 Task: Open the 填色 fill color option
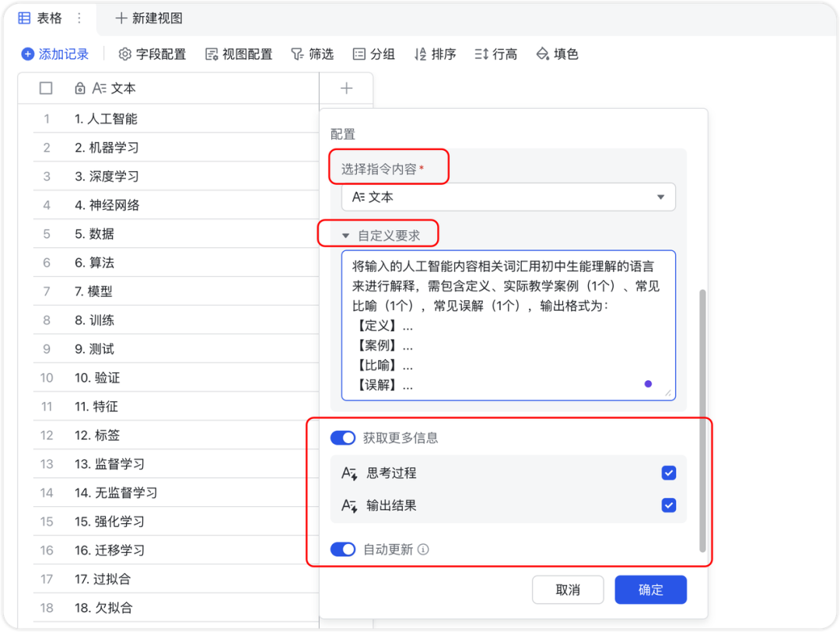(557, 54)
